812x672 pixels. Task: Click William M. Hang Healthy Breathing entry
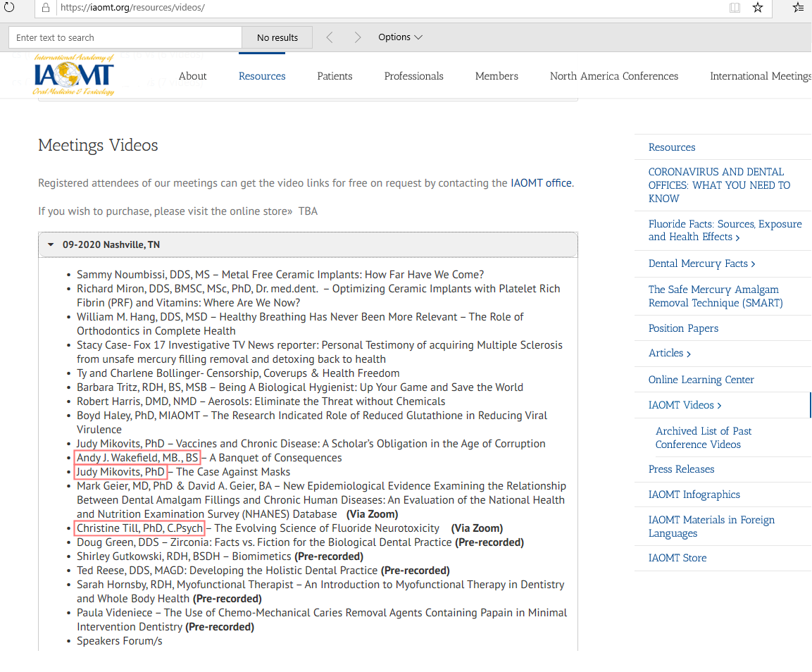pos(300,324)
